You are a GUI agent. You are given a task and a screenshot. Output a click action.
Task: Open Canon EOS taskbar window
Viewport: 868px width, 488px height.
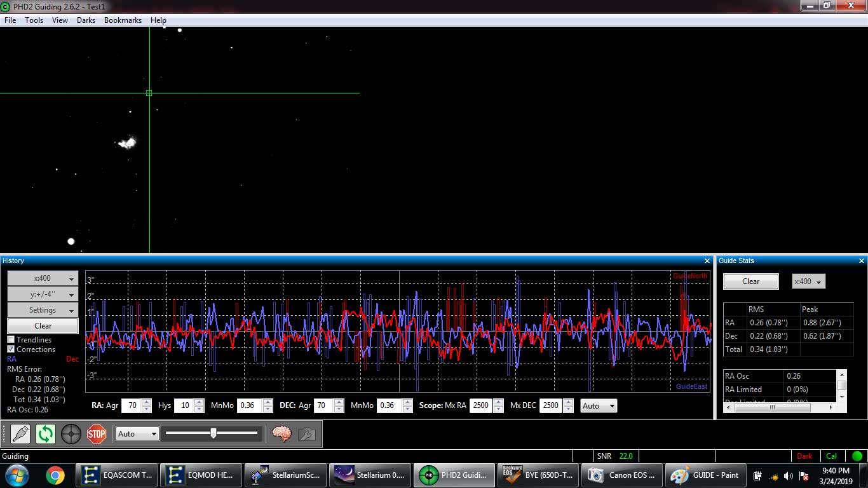tap(623, 475)
